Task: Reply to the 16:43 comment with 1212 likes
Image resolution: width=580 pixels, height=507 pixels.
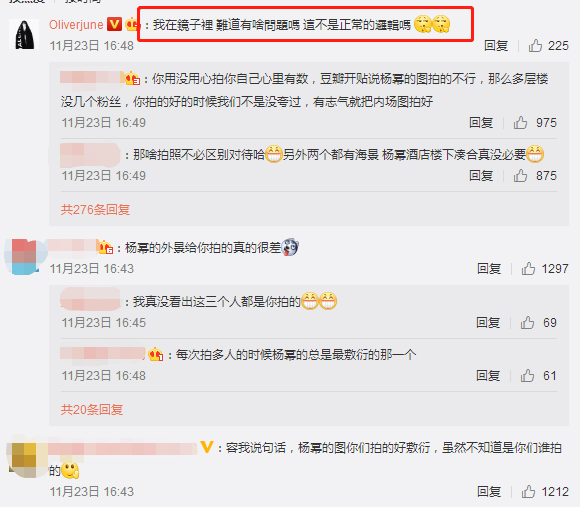Action: [x=489, y=491]
